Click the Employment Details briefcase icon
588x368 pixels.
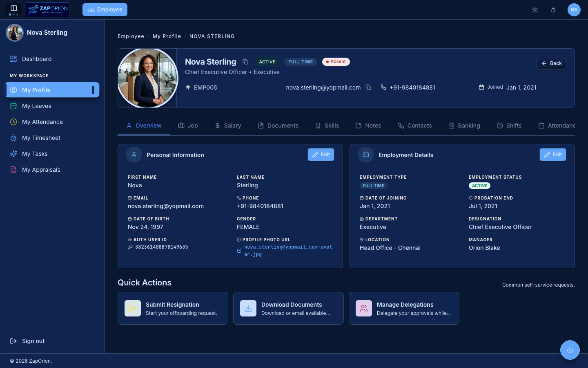pyautogui.click(x=366, y=155)
